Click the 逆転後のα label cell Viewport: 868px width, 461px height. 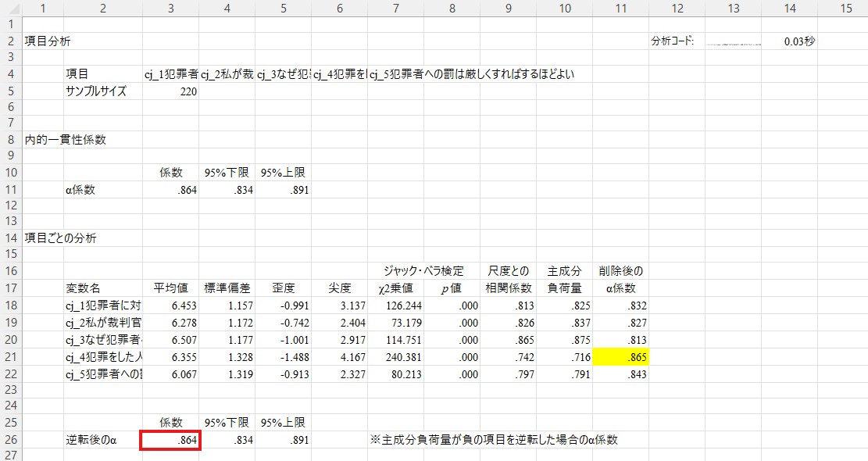point(91,440)
